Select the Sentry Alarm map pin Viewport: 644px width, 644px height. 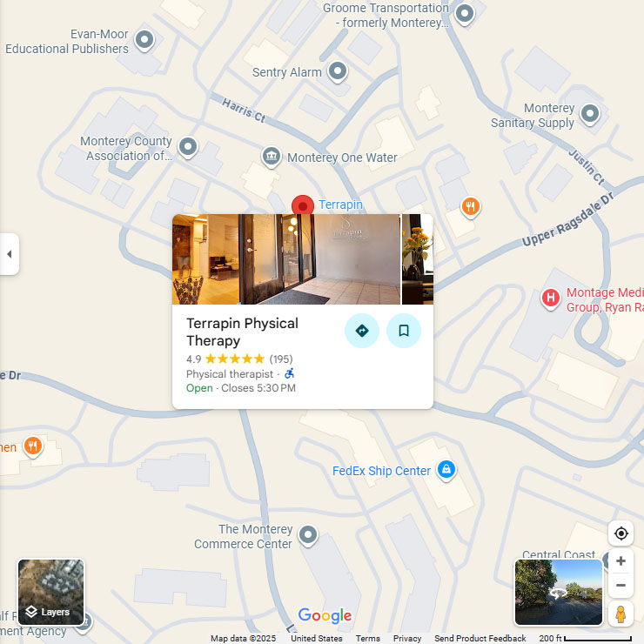(x=338, y=72)
